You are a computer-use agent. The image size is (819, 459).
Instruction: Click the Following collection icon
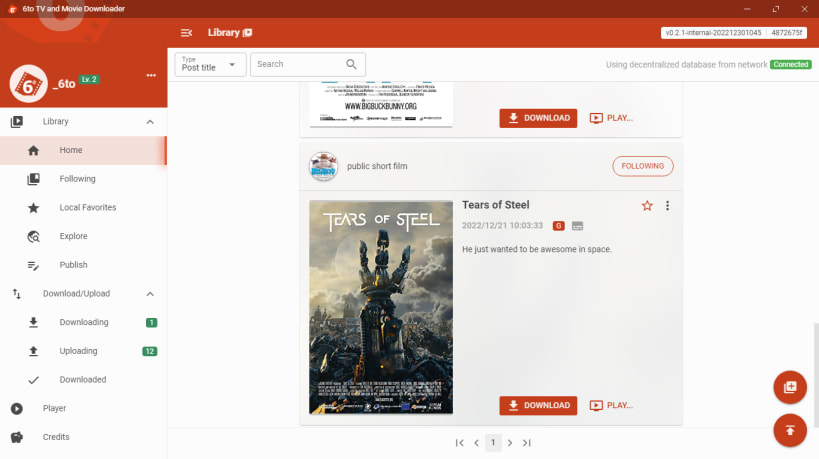(33, 179)
